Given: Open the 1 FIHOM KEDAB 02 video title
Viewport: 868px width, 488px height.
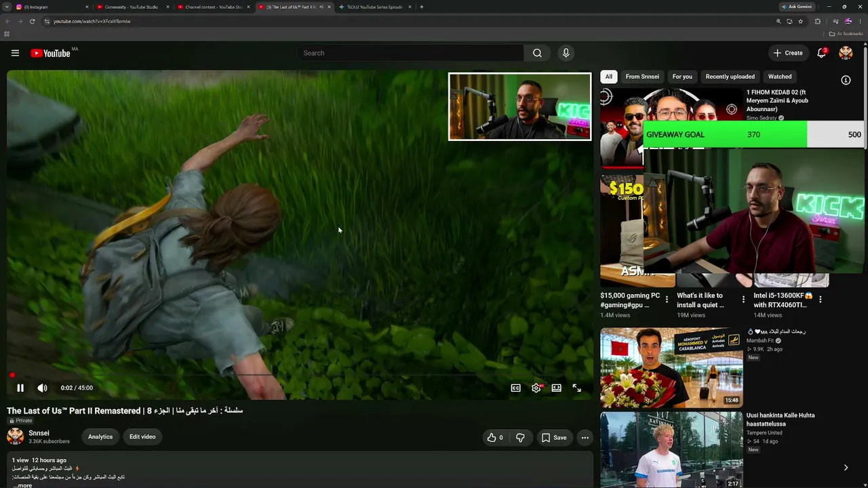Looking at the screenshot, I should (x=778, y=100).
